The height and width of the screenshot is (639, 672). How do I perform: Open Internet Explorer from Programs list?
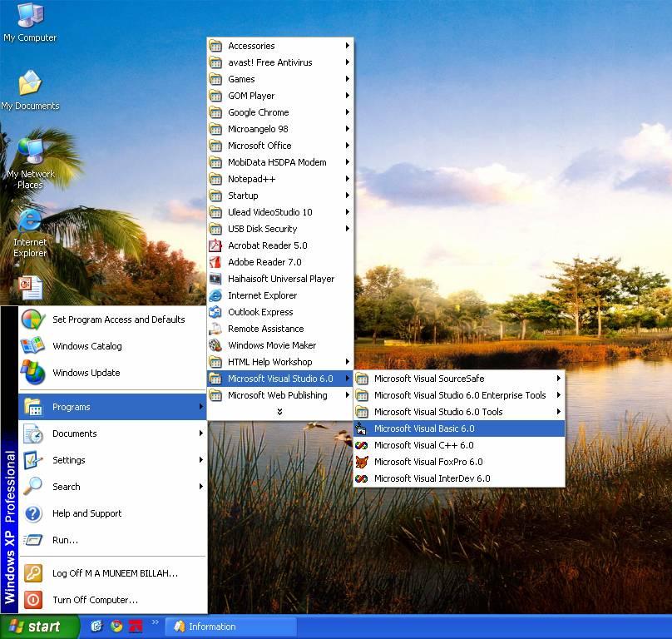tap(280, 295)
